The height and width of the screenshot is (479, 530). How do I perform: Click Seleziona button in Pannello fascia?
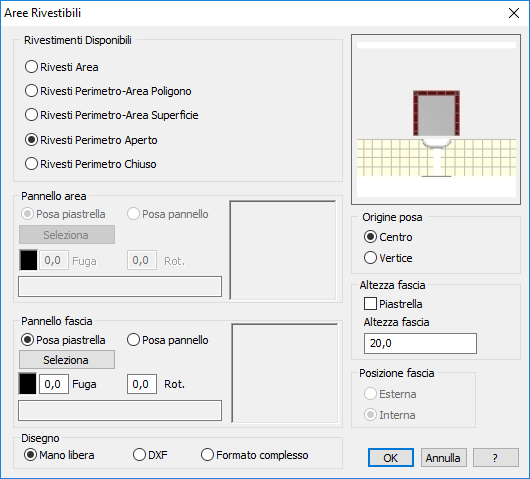point(67,359)
